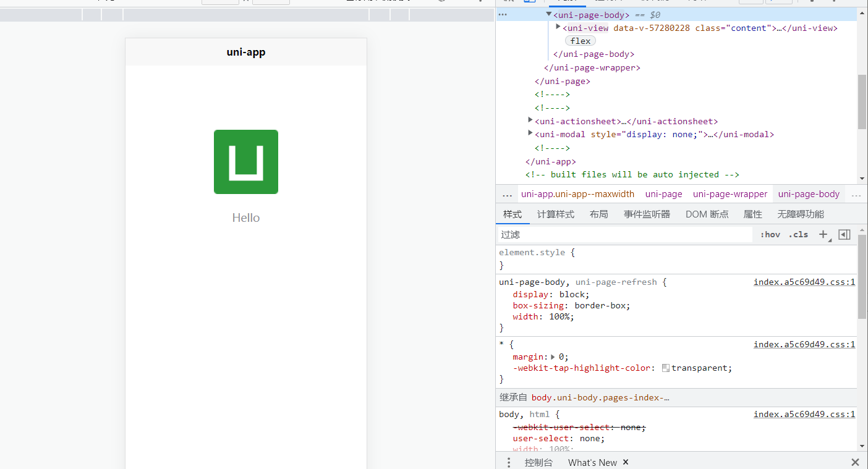Switch to the 属性 tab

pos(752,214)
